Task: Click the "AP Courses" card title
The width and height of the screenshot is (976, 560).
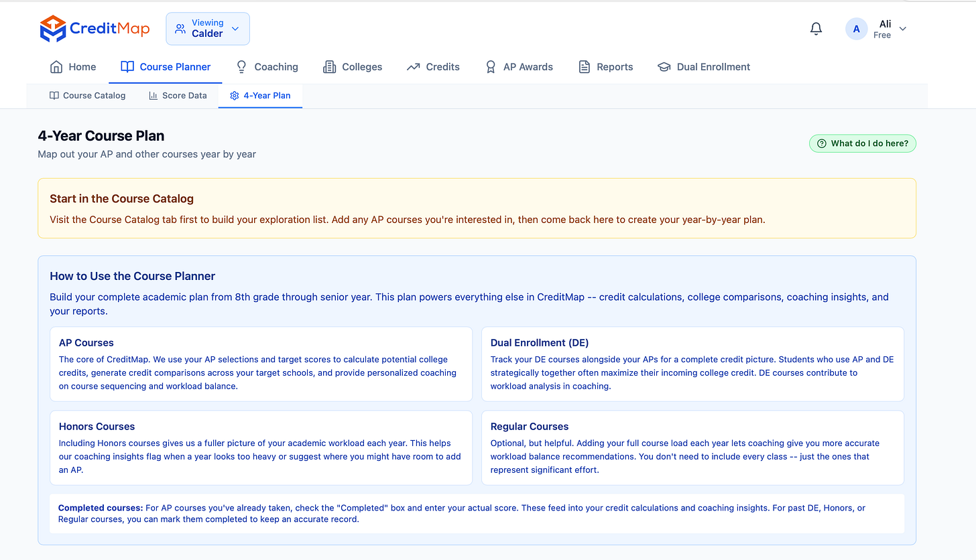Action: [x=86, y=343]
